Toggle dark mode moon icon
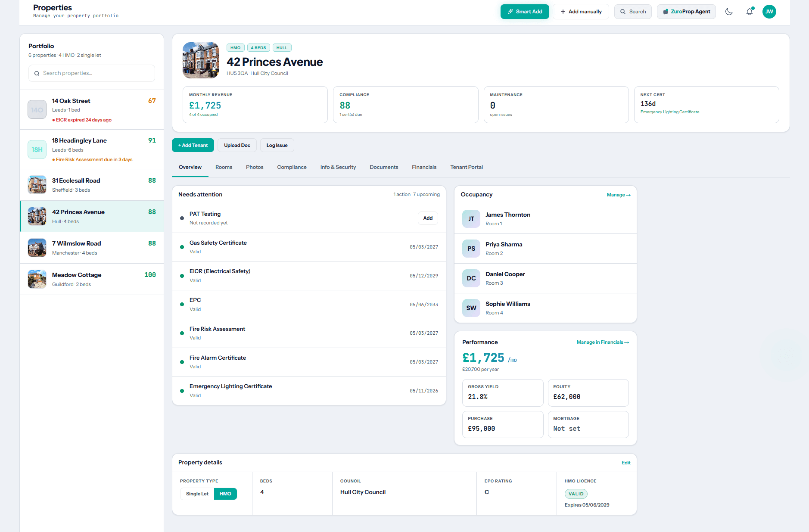The image size is (809, 532). pyautogui.click(x=729, y=12)
